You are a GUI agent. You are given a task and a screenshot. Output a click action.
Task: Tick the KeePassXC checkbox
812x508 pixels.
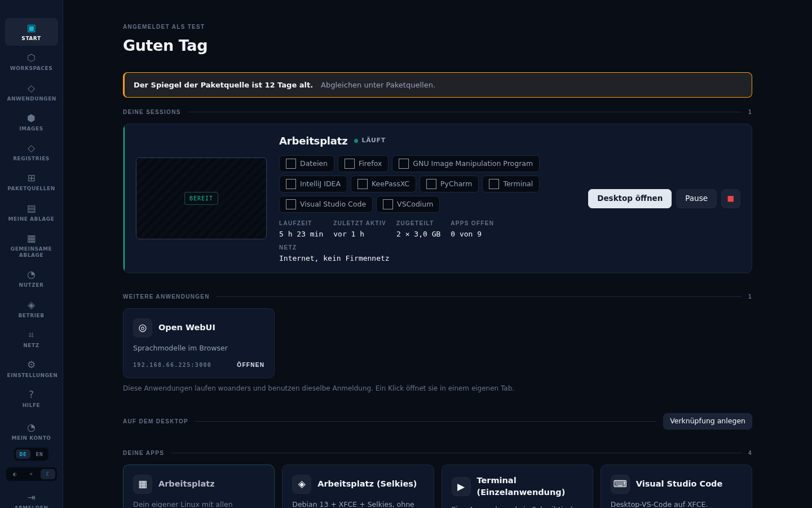pos(363,184)
